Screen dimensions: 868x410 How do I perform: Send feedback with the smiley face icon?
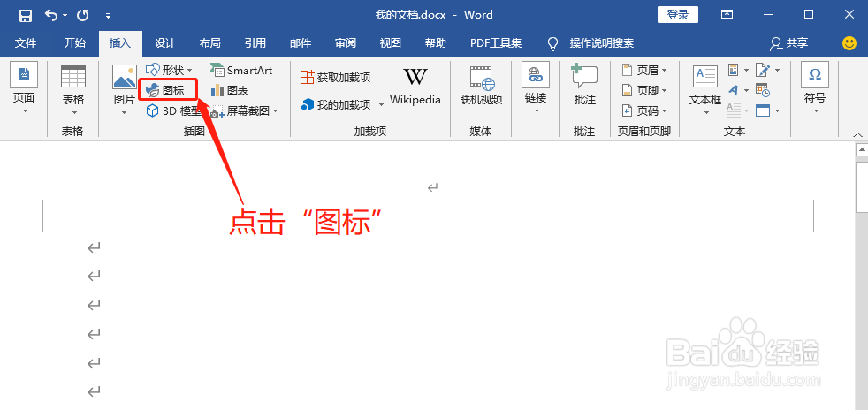point(849,43)
